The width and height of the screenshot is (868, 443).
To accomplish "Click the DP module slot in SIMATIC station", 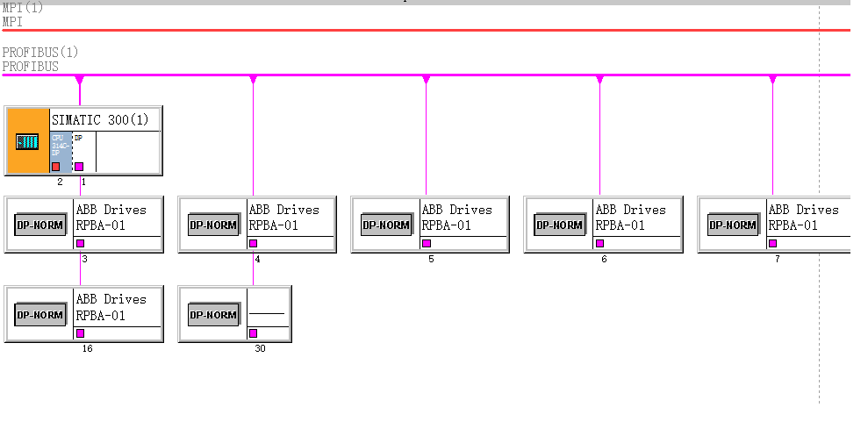I will (x=83, y=146).
